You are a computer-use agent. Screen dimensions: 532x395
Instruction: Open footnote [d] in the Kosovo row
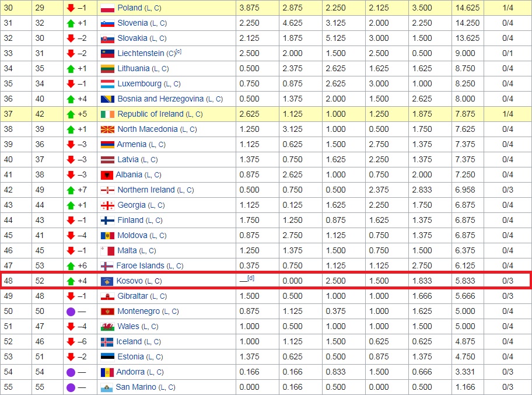pos(250,278)
